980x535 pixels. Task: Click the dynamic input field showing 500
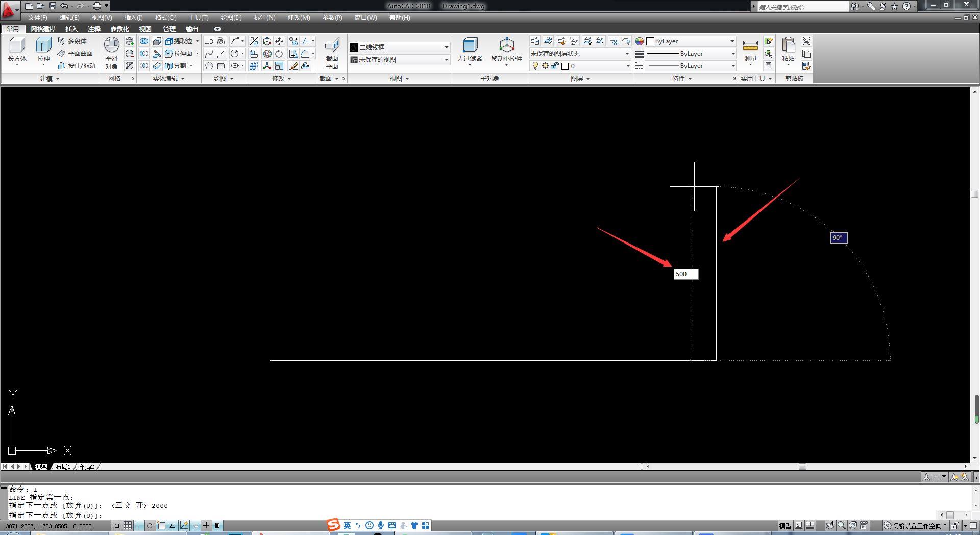point(685,274)
